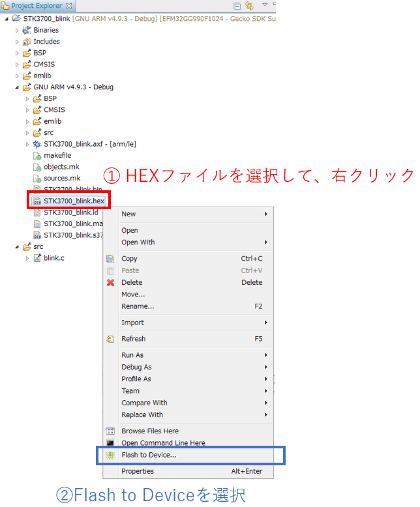Click the blink.c source file icon

click(37, 258)
